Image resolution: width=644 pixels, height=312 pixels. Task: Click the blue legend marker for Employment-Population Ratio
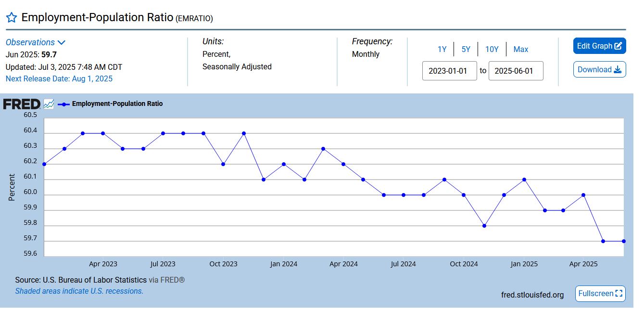(x=63, y=104)
